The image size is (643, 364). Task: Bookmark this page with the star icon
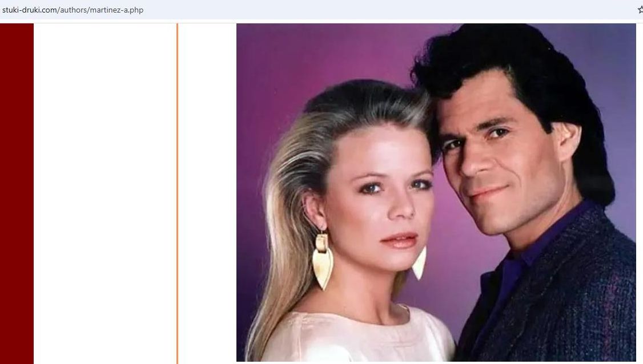(x=641, y=10)
